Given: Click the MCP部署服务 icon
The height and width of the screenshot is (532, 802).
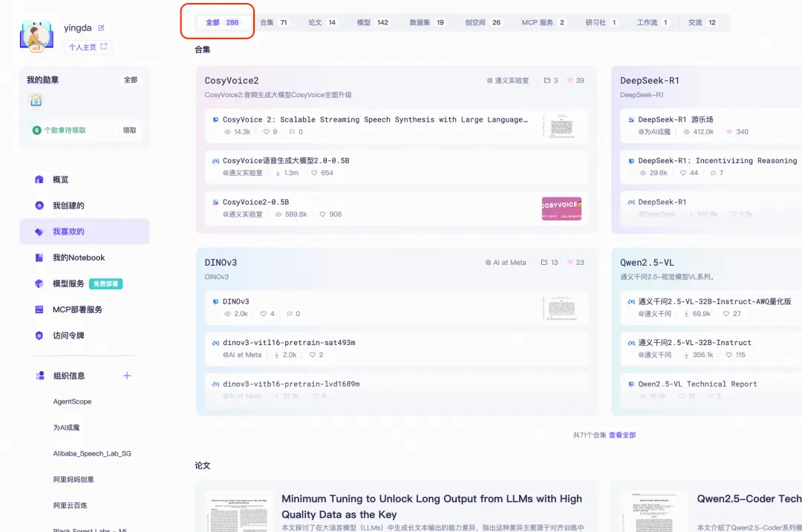Looking at the screenshot, I should 39,309.
